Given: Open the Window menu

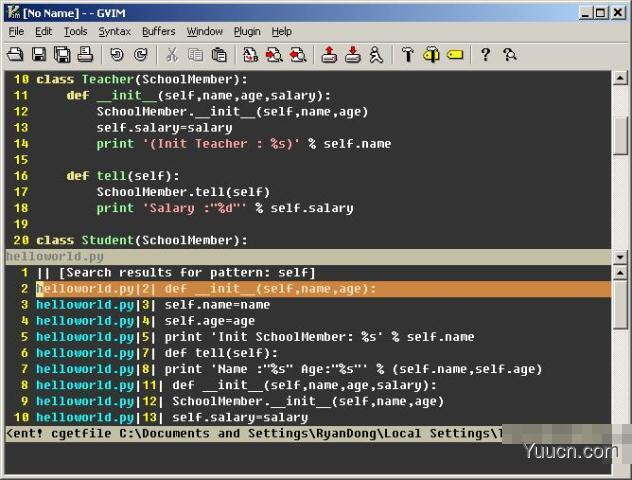Looking at the screenshot, I should [205, 31].
